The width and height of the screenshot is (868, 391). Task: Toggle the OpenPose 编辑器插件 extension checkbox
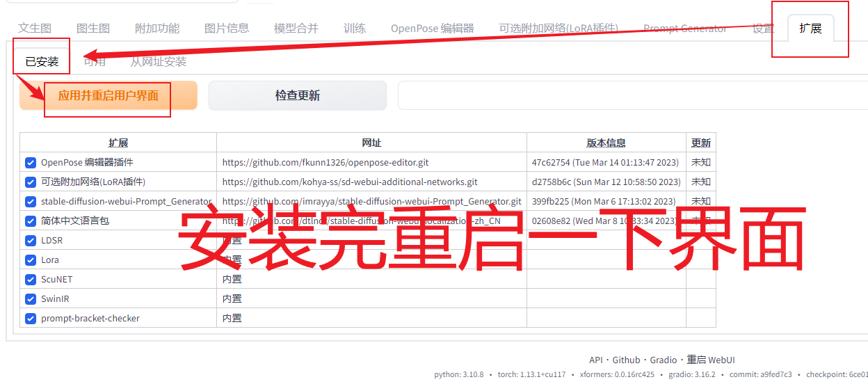click(x=31, y=163)
